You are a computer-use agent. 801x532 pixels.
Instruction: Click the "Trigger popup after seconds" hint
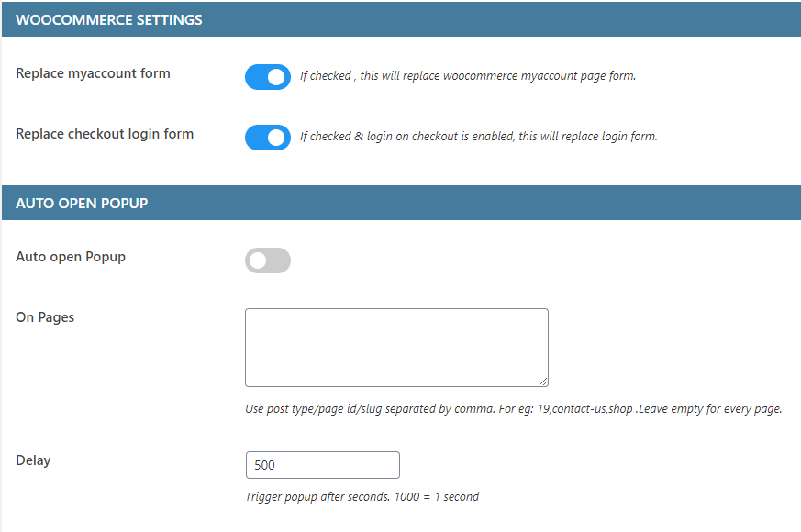(x=362, y=497)
